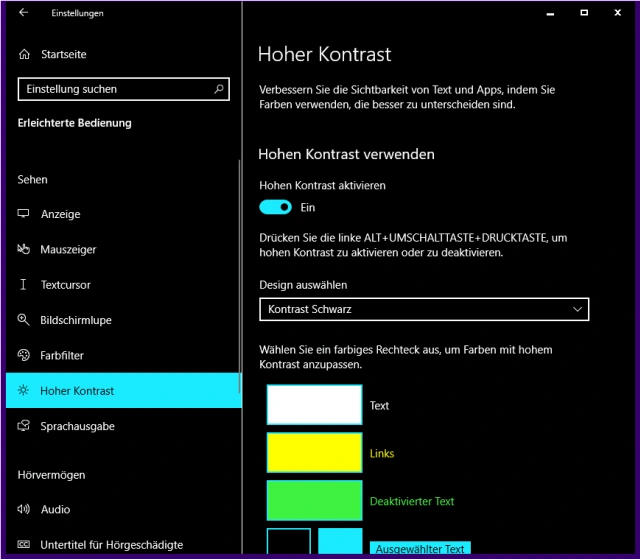Image resolution: width=640 pixels, height=559 pixels.
Task: Click the closed captions CC icon
Action: click(x=23, y=544)
